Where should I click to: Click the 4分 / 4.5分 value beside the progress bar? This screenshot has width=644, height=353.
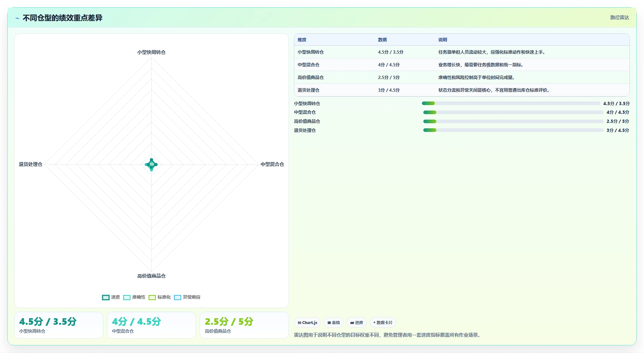(618, 112)
